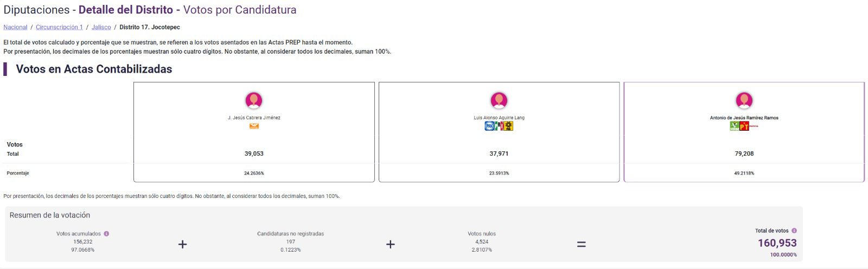Click Antonio de Jesús Ramírez Ramos name

[x=744, y=118]
